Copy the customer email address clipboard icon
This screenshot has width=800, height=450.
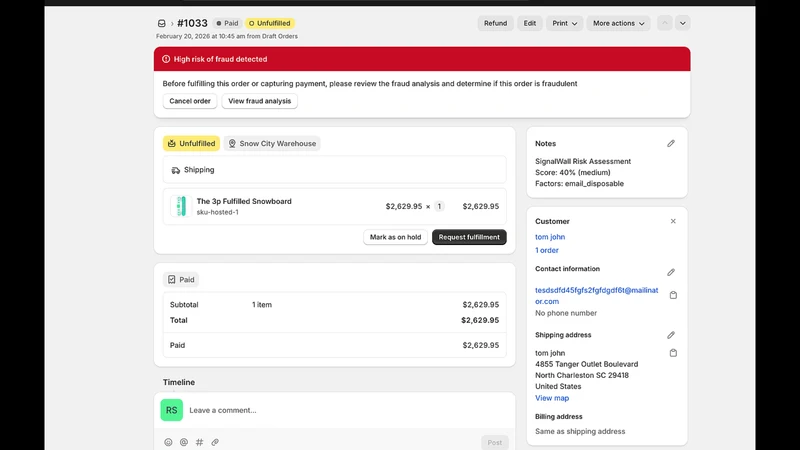[673, 295]
